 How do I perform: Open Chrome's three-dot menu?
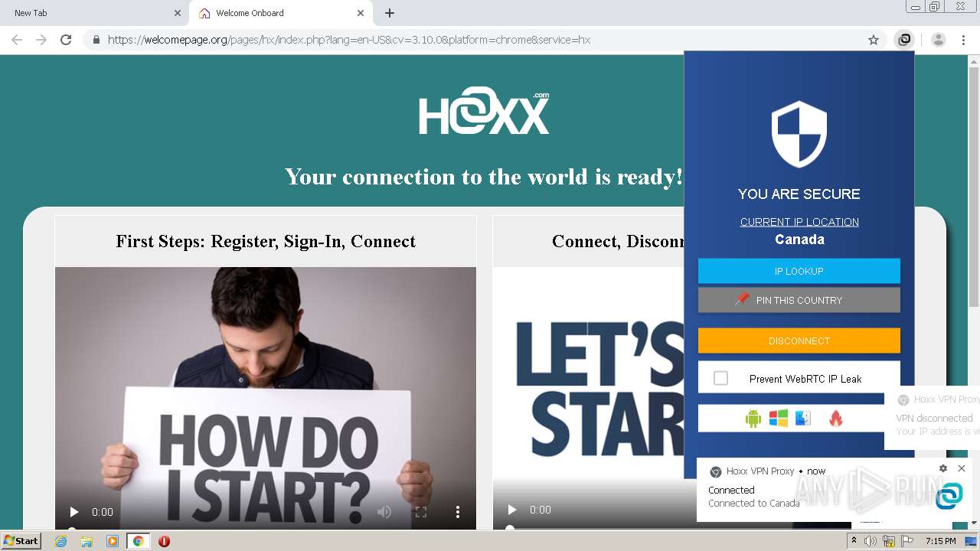pos(963,40)
